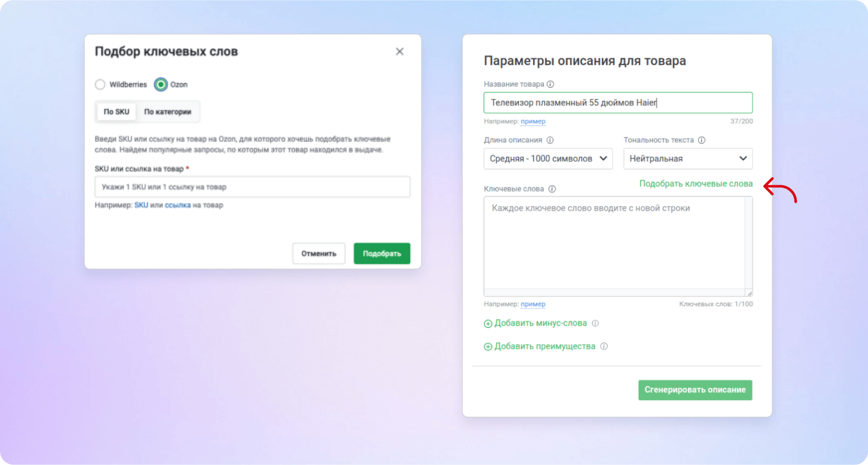
Task: Click info icon beside Тональность текста
Action: point(702,140)
